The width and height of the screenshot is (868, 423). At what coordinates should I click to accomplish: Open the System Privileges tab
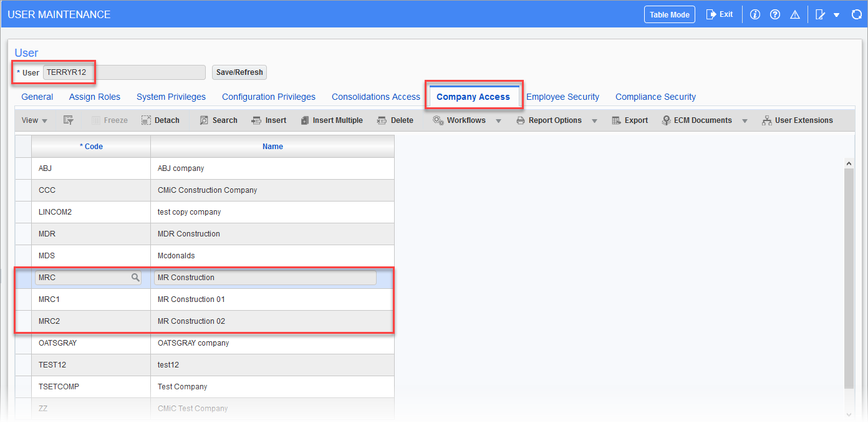point(171,97)
